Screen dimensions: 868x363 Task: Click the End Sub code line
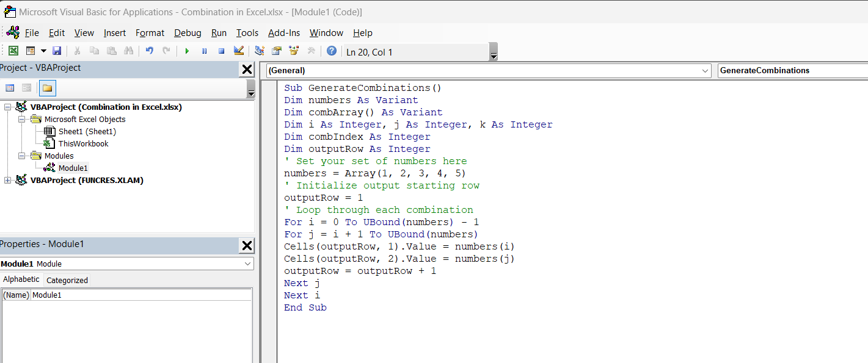click(305, 307)
